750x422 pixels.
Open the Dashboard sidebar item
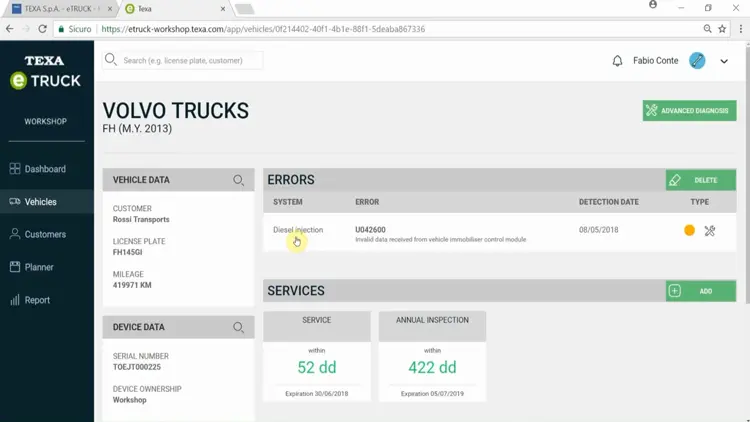click(45, 169)
